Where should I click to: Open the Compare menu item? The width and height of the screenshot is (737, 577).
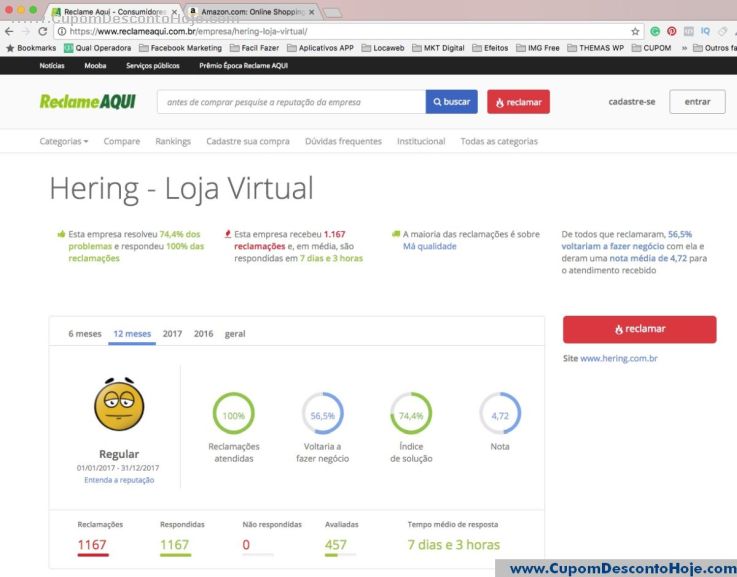[x=122, y=141]
